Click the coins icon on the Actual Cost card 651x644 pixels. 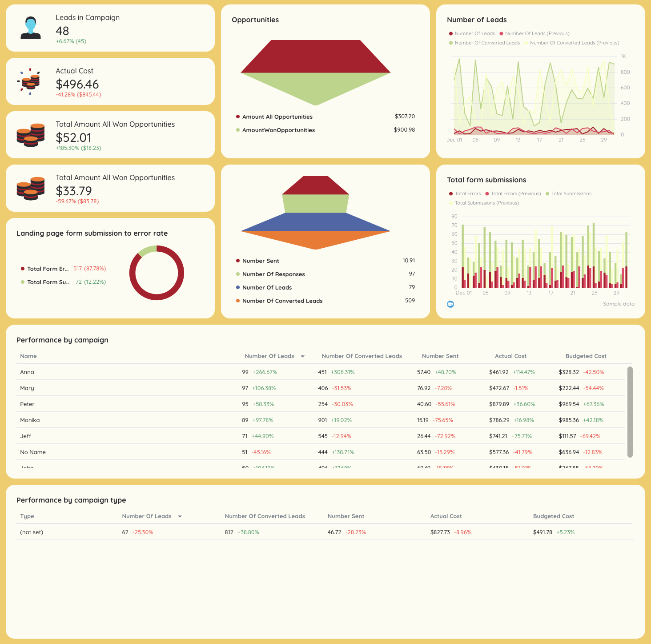point(29,82)
